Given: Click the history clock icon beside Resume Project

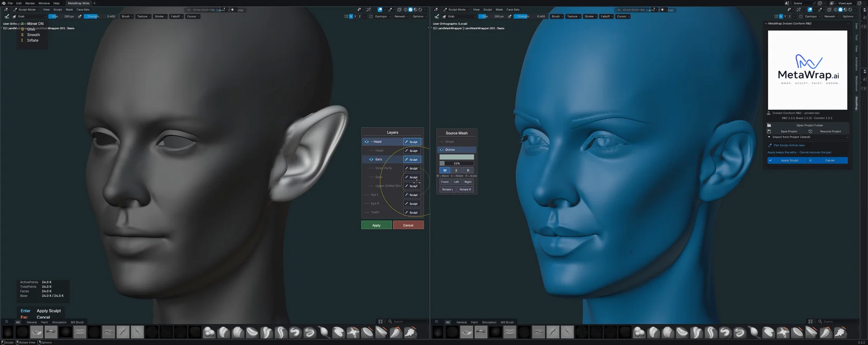Looking at the screenshot, I should coord(810,131).
